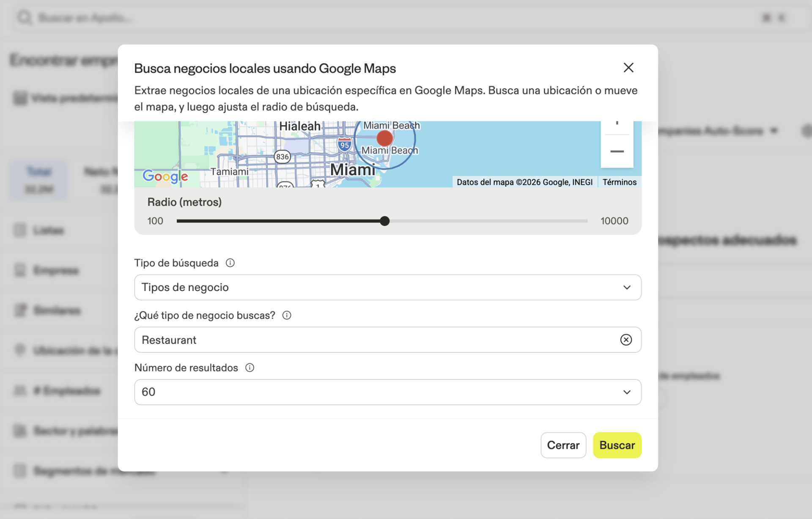Click the Restaurant business type input field
The width and height of the screenshot is (812, 519).
pyautogui.click(x=372, y=340)
